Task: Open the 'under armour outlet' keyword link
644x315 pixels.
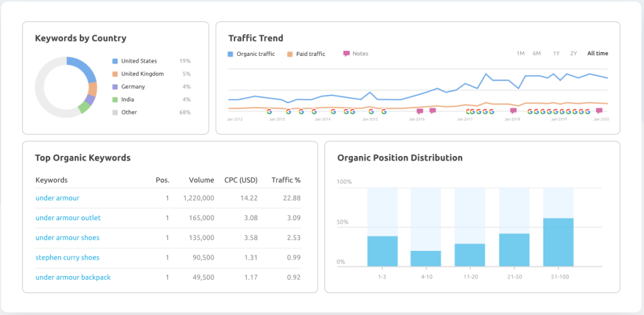Action: (68, 218)
